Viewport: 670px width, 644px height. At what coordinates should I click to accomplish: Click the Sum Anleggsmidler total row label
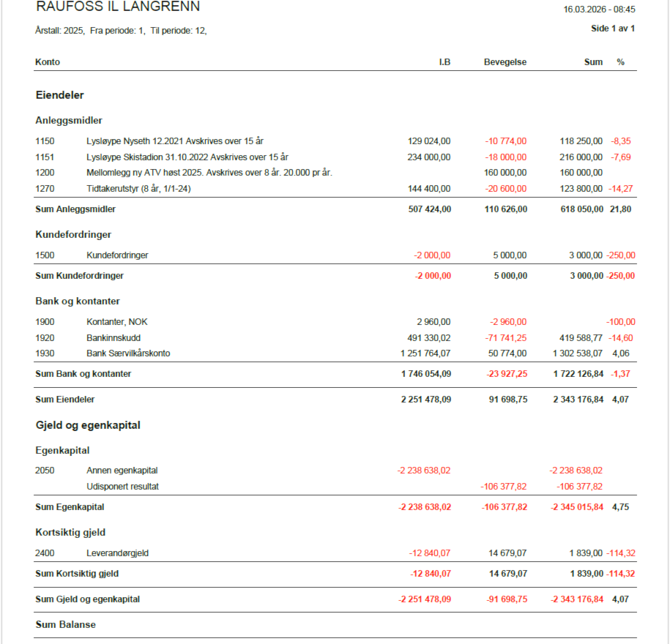pos(75,209)
